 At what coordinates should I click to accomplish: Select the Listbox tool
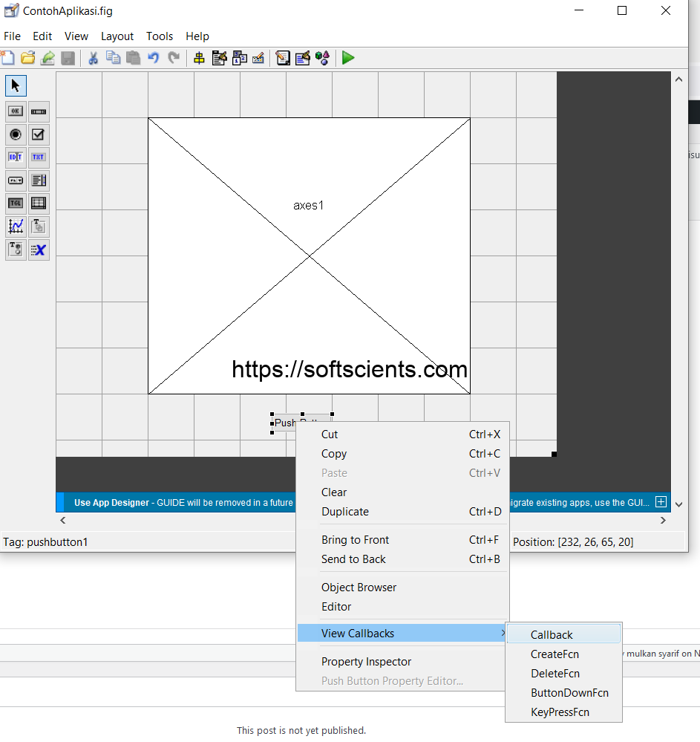tap(39, 180)
